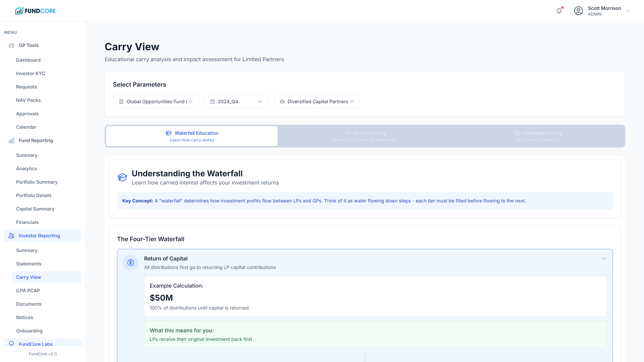Open the Diversified Capital Partners investor dropdown
Viewport: 644px width, 362px height.
316,101
